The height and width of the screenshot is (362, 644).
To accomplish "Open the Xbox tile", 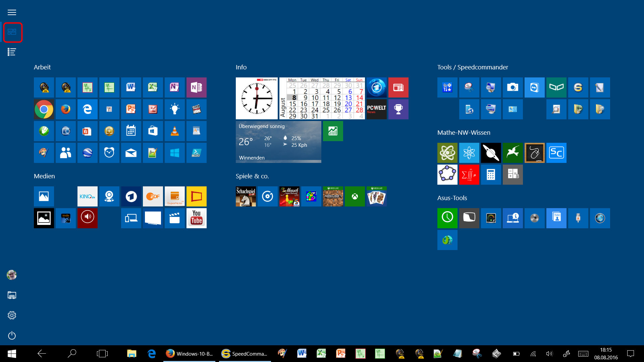I will click(355, 196).
